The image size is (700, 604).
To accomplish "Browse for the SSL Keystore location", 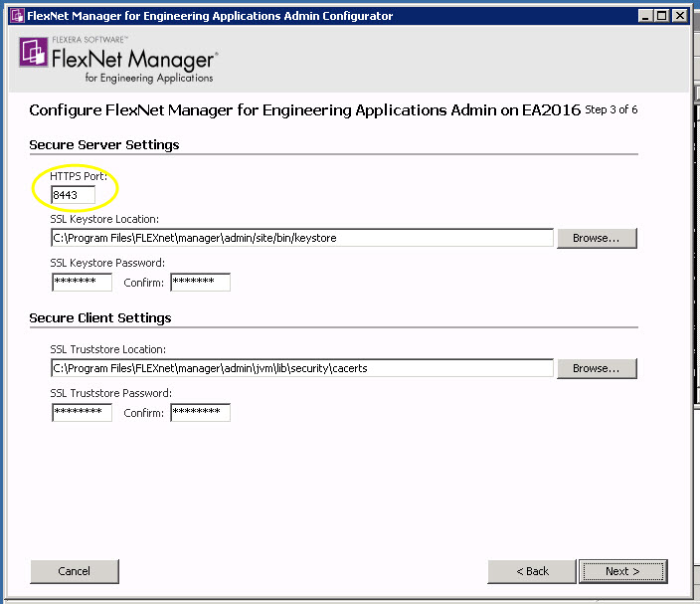I will [x=597, y=238].
